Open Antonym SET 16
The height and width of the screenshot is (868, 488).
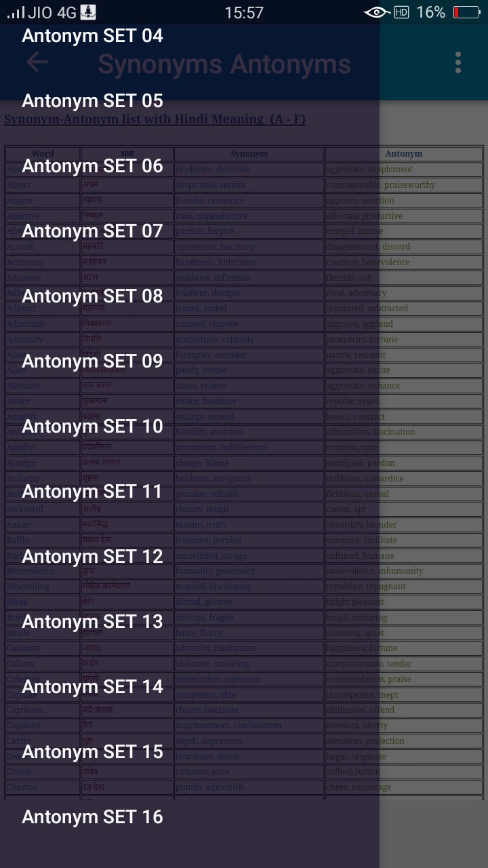click(93, 817)
